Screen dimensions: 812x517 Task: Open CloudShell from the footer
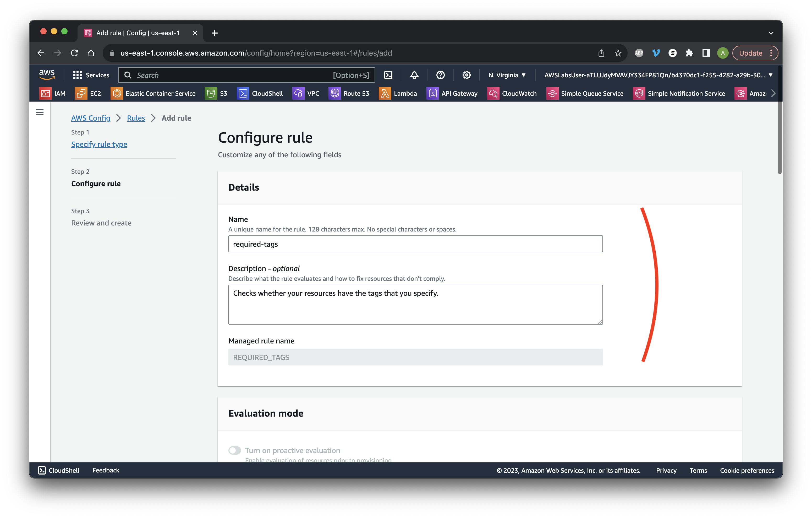[59, 470]
